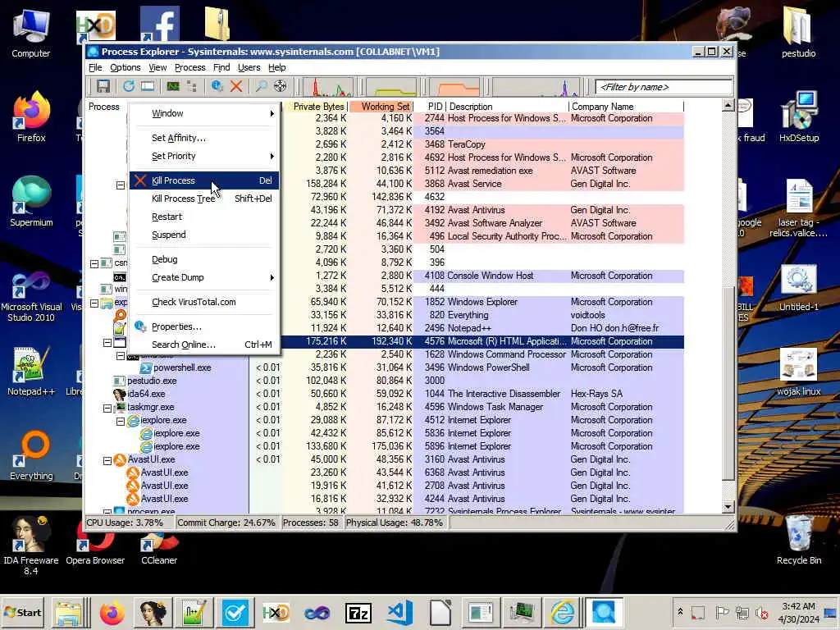The image size is (840, 630).
Task: Sort by the PID column header
Action: click(430, 107)
